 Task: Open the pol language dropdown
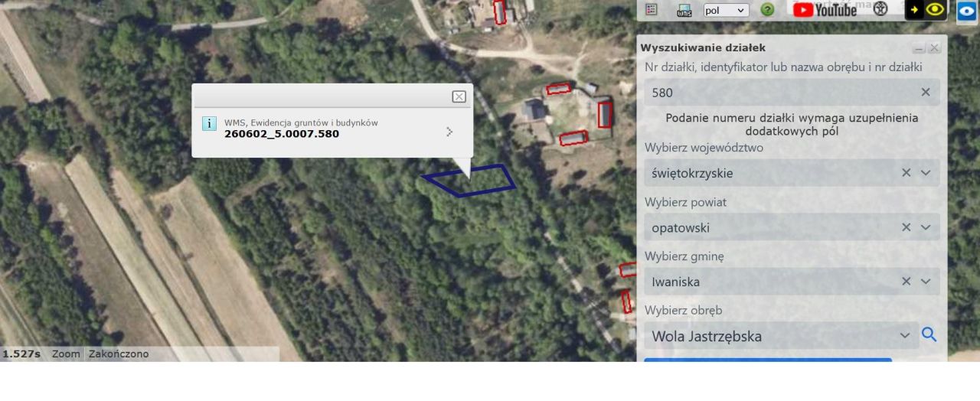click(726, 10)
